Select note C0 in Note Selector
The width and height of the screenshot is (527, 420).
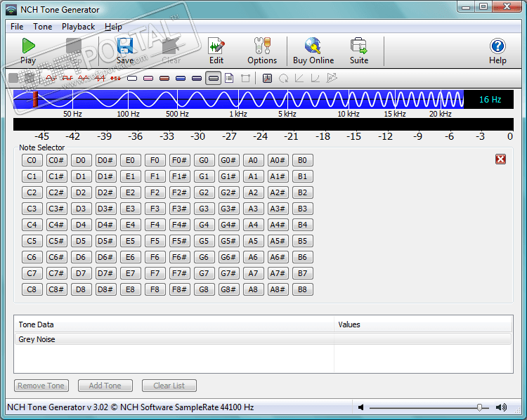[32, 160]
